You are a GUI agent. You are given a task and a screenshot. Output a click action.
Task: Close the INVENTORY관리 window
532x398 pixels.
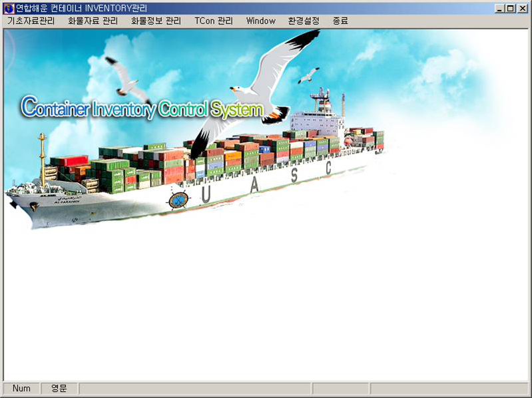pos(523,9)
